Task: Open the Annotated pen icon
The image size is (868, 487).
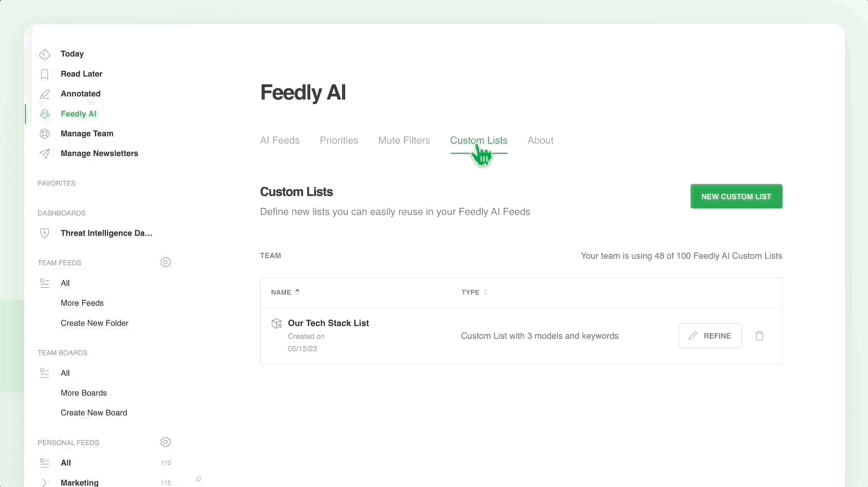Action: coord(45,94)
